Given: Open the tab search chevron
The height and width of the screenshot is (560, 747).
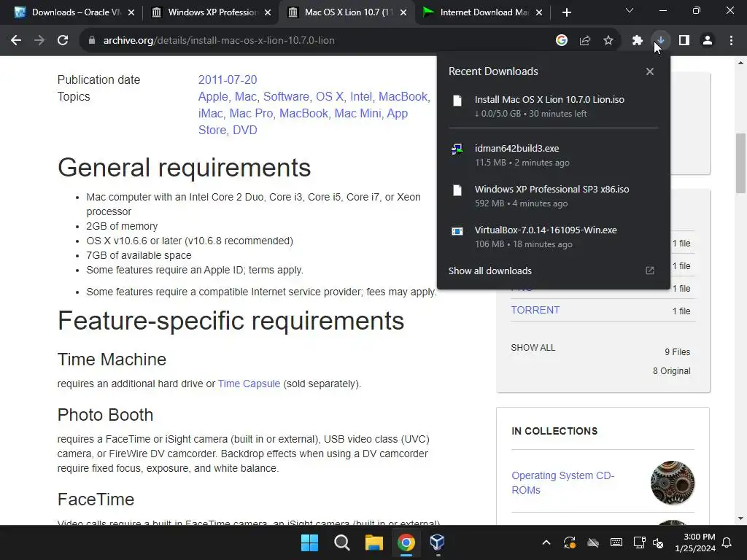Looking at the screenshot, I should coord(630,10).
